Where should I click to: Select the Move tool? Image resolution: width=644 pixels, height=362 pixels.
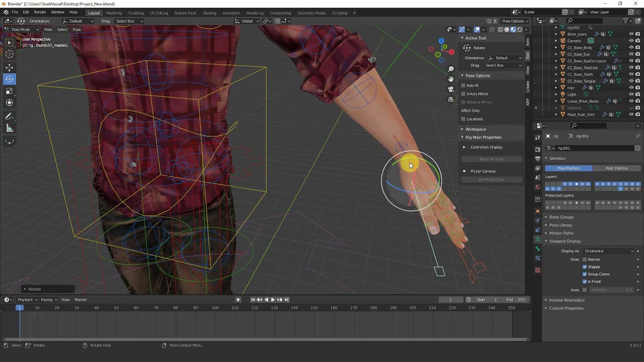pos(10,67)
